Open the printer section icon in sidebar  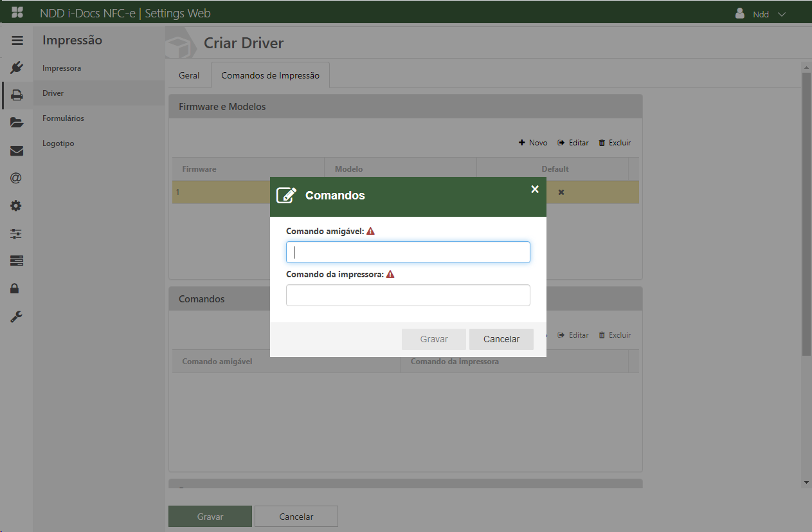click(17, 95)
